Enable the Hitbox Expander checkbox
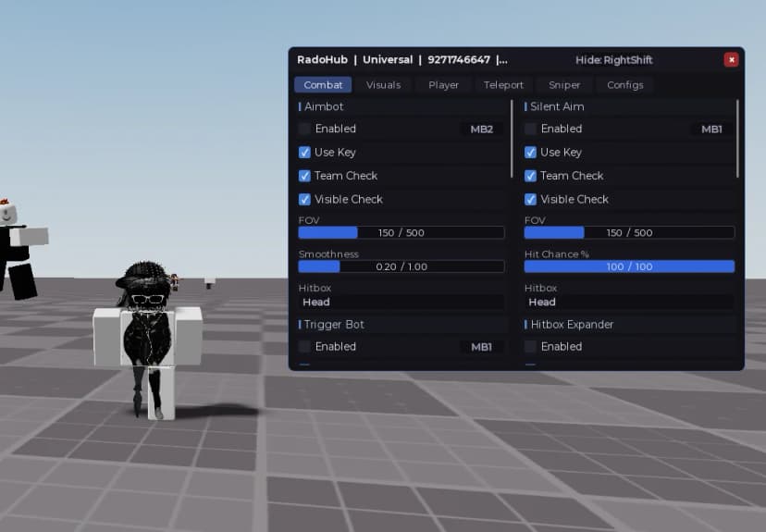 [530, 347]
